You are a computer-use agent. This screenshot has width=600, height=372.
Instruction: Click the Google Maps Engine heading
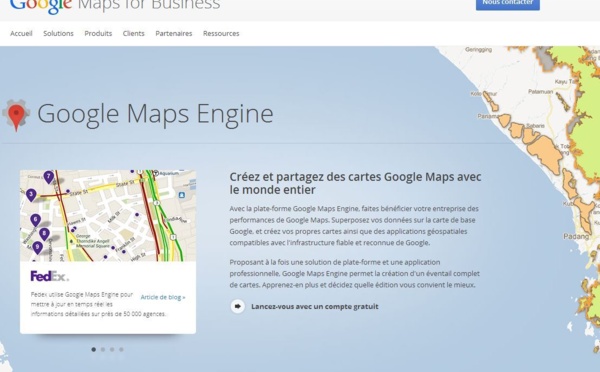point(155,114)
